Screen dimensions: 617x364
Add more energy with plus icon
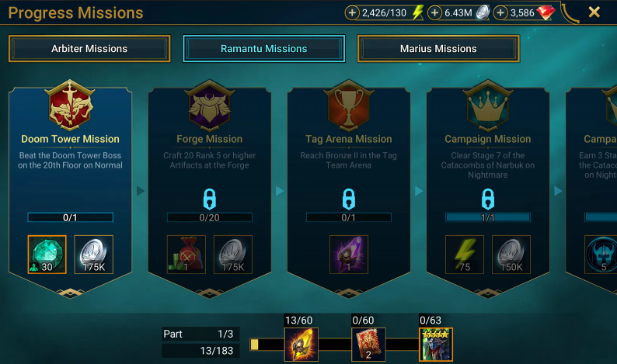(352, 13)
